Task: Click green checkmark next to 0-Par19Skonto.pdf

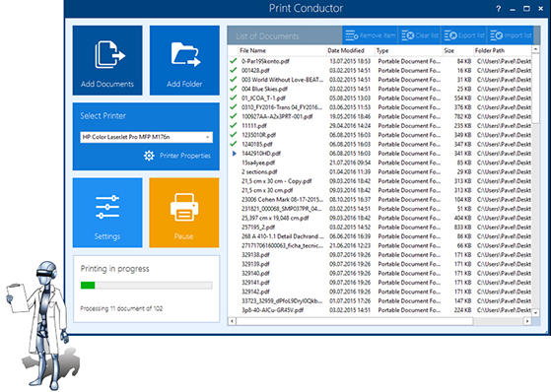Action: point(233,61)
